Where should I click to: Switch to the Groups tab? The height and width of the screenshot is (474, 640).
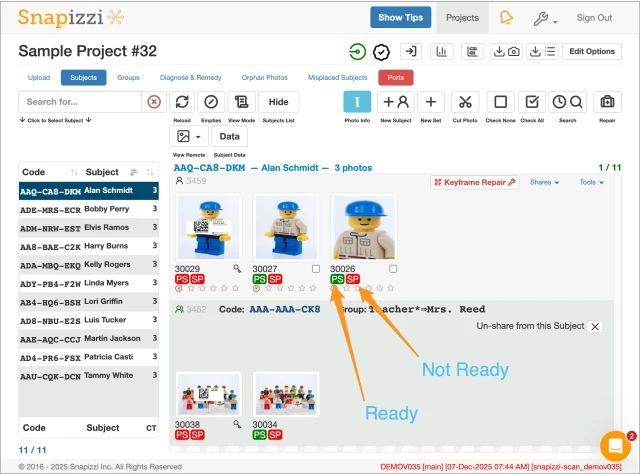[128, 78]
